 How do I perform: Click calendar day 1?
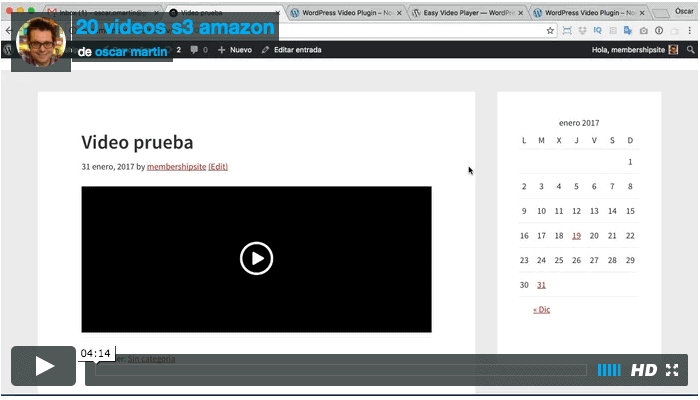(x=630, y=162)
